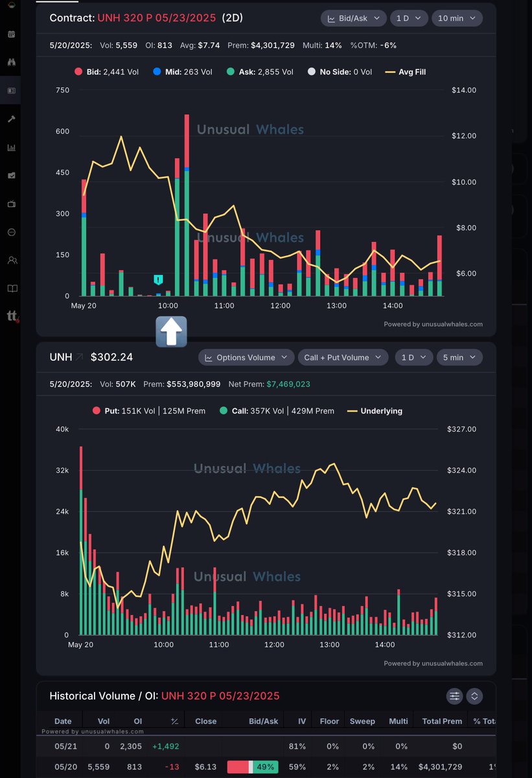Image resolution: width=532 pixels, height=778 pixels.
Task: Open the gavel icon in the sidebar
Action: pos(11,119)
